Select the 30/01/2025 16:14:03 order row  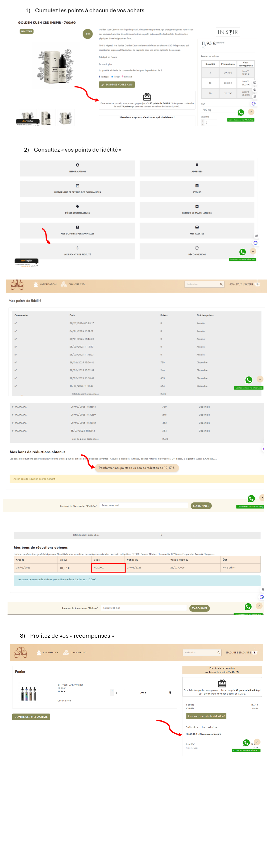(x=136, y=339)
